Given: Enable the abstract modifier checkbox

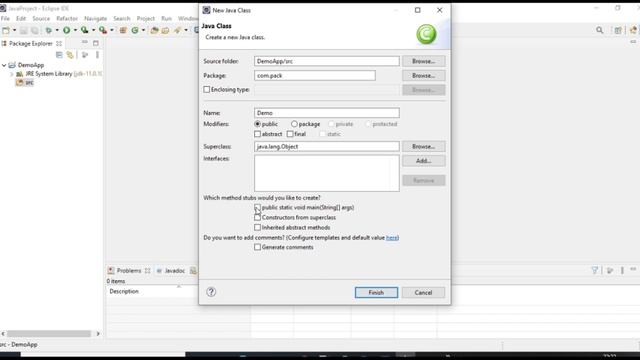Looking at the screenshot, I should [258, 134].
